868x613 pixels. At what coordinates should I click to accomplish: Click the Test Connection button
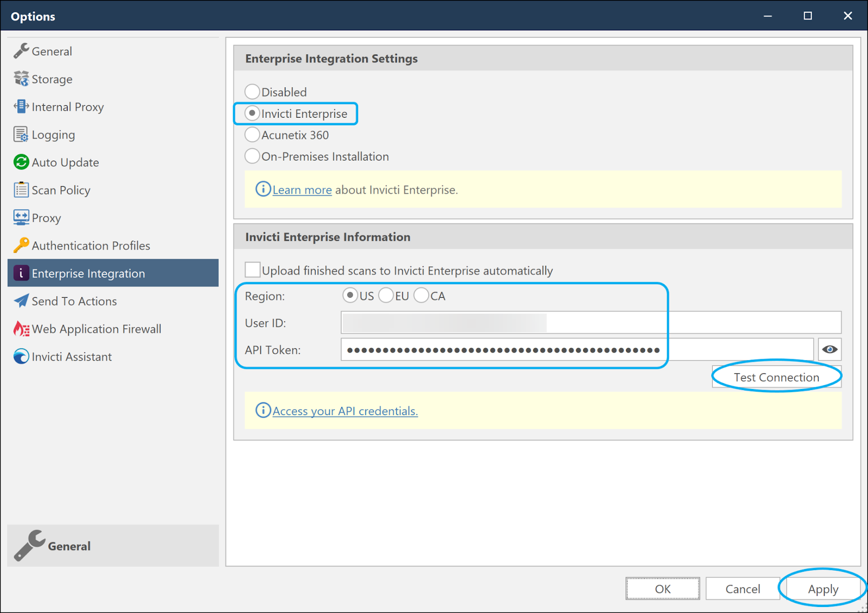point(776,377)
